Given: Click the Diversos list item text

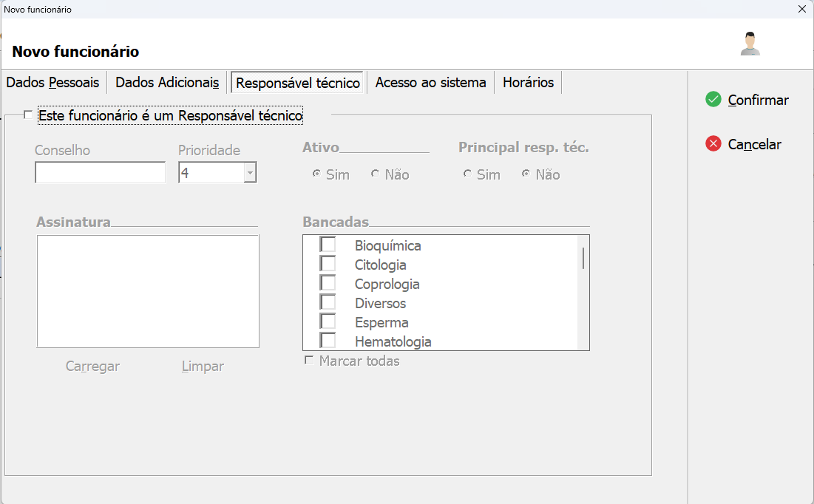Looking at the screenshot, I should [x=381, y=303].
